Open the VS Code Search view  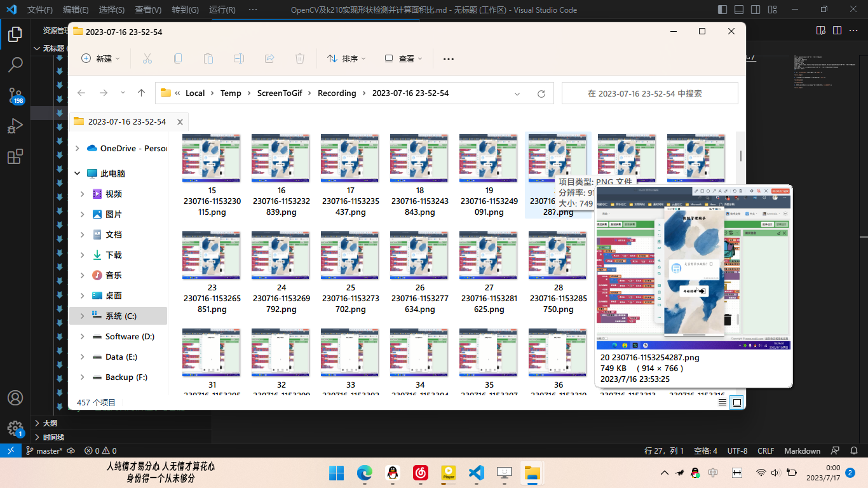(x=15, y=64)
